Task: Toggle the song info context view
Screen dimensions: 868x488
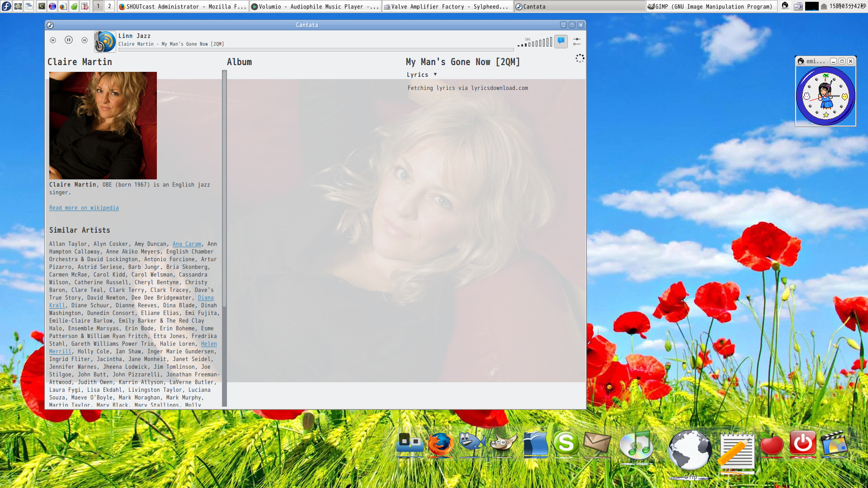Action: click(561, 41)
